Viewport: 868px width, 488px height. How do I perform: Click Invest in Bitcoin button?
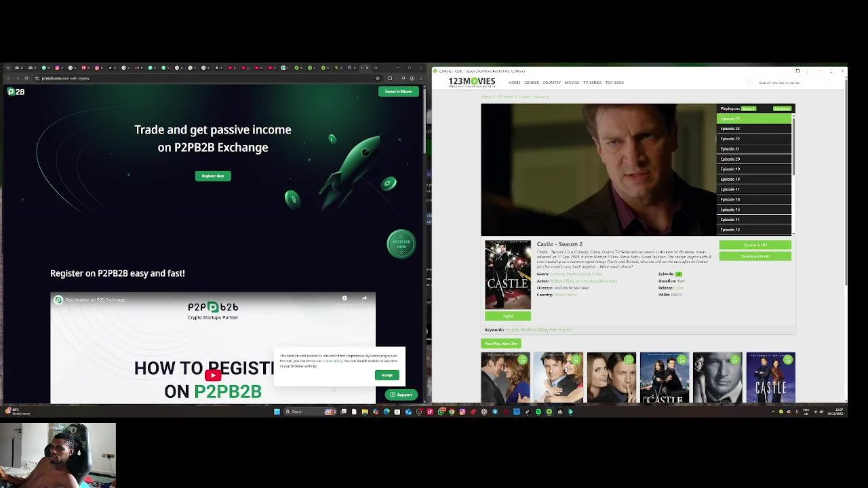[399, 91]
